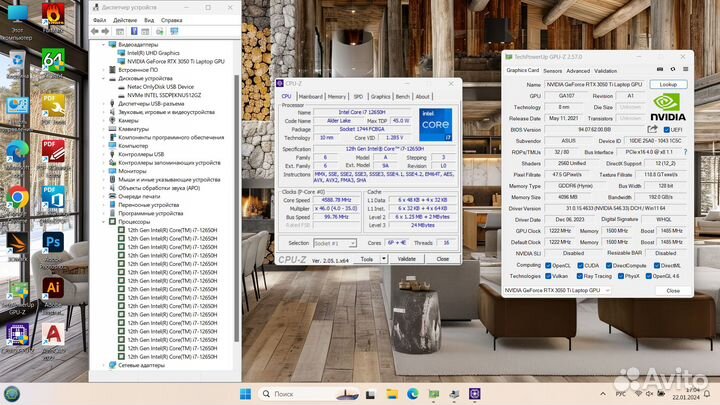This screenshot has width=720, height=405.
Task: Toggle the Vulkan checkbox in GPU-Z
Action: click(x=548, y=276)
